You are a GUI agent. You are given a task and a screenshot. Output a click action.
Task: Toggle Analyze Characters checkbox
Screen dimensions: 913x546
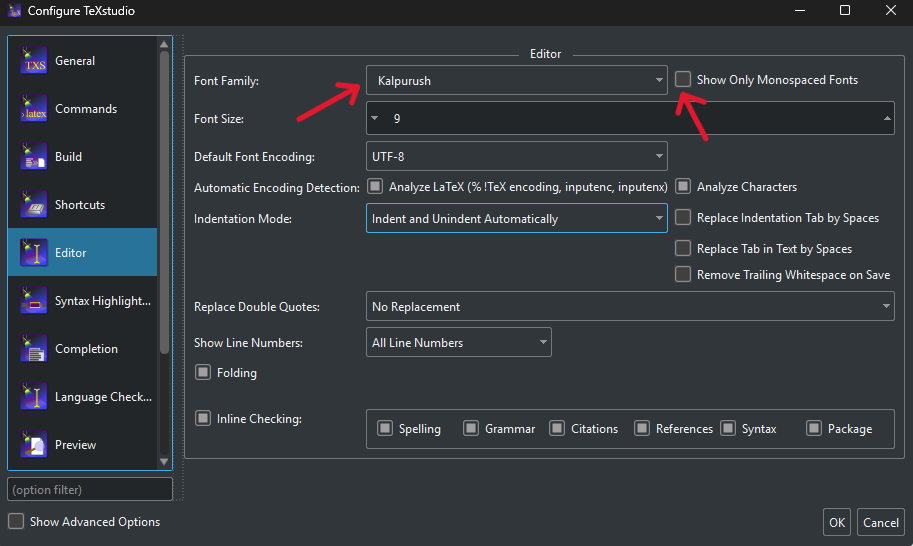point(683,186)
